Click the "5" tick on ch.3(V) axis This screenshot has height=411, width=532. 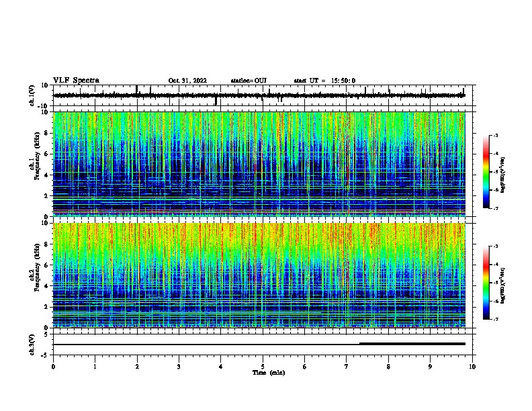click(x=46, y=334)
